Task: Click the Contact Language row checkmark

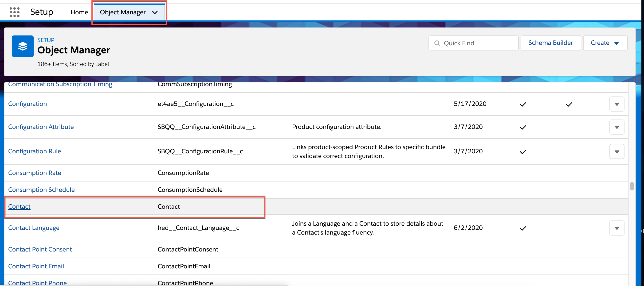Action: (x=523, y=228)
